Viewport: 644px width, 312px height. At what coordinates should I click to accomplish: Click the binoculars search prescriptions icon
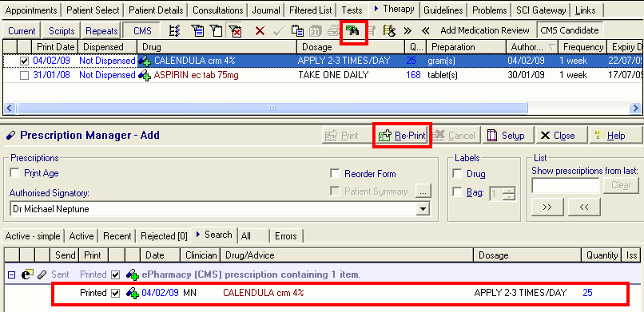pos(353,31)
